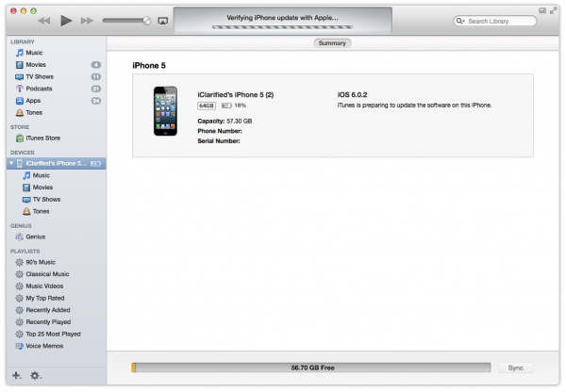Open the Genius section
Viewport: 566px width, 392px height.
coord(36,237)
